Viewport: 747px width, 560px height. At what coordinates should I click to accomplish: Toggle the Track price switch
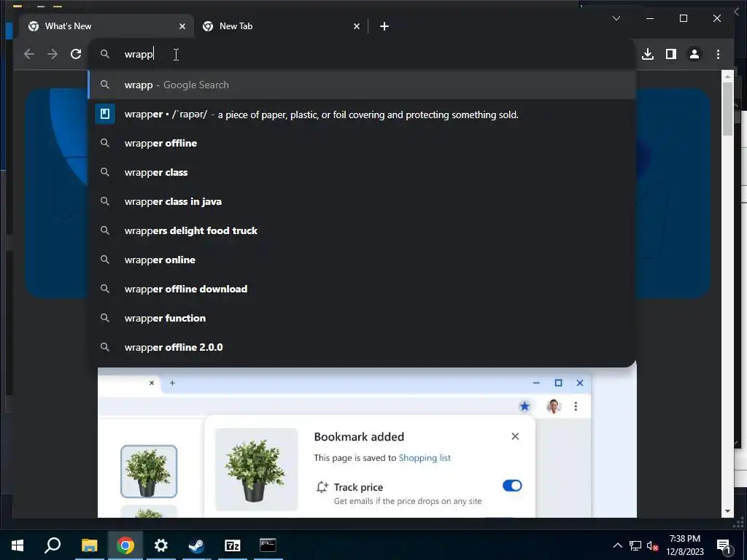(x=512, y=486)
